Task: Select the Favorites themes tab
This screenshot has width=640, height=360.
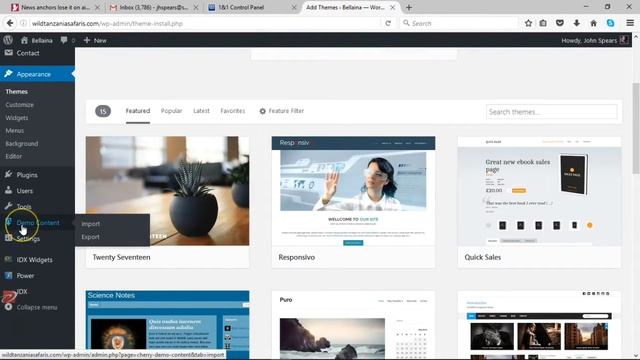Action: [233, 111]
